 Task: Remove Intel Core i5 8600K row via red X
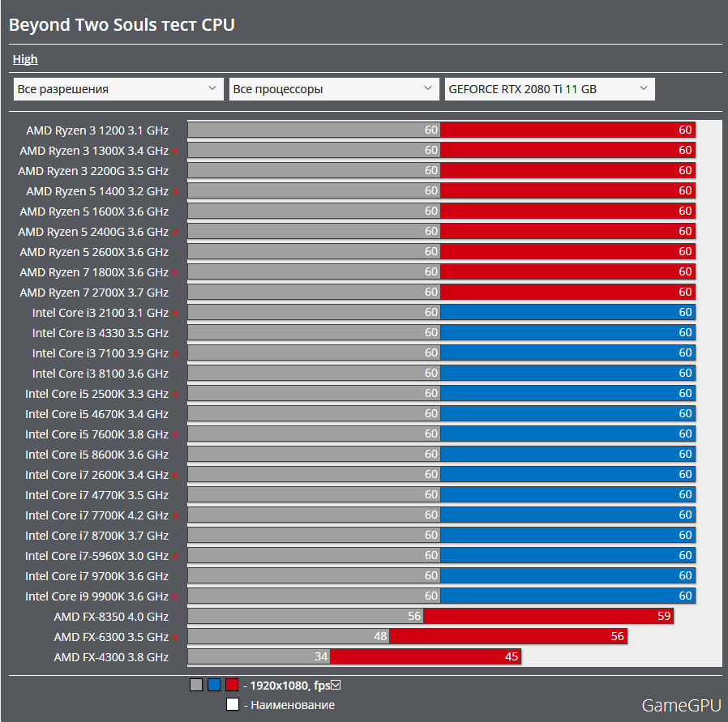click(175, 455)
